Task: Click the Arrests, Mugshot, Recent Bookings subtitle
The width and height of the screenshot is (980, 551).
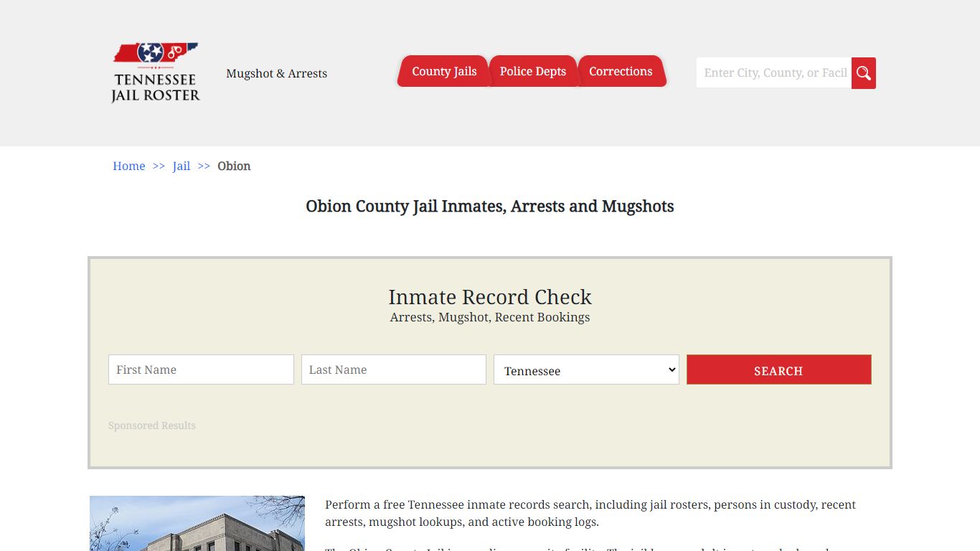Action: (x=490, y=317)
